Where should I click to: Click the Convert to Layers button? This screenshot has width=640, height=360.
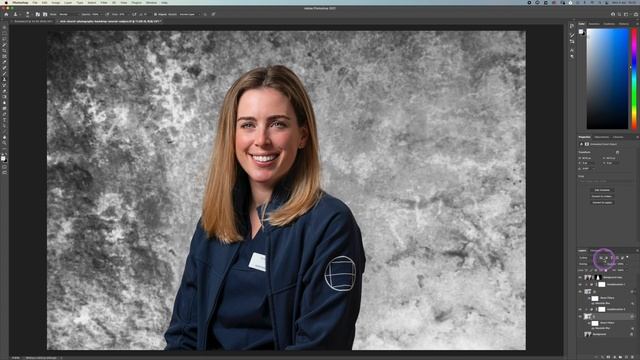pos(602,202)
